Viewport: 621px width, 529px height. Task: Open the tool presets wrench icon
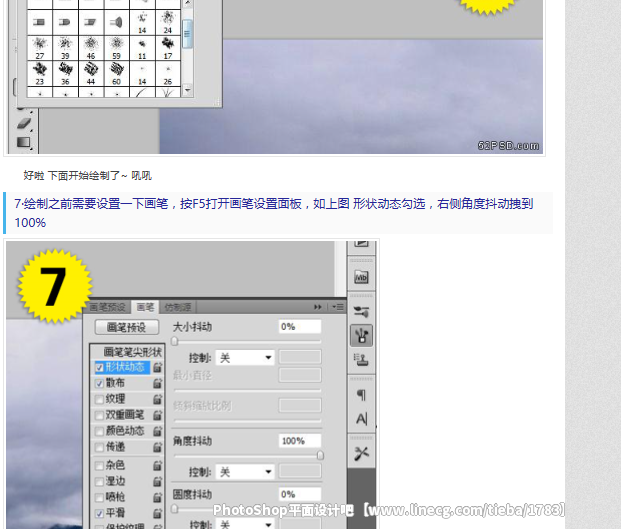[361, 453]
